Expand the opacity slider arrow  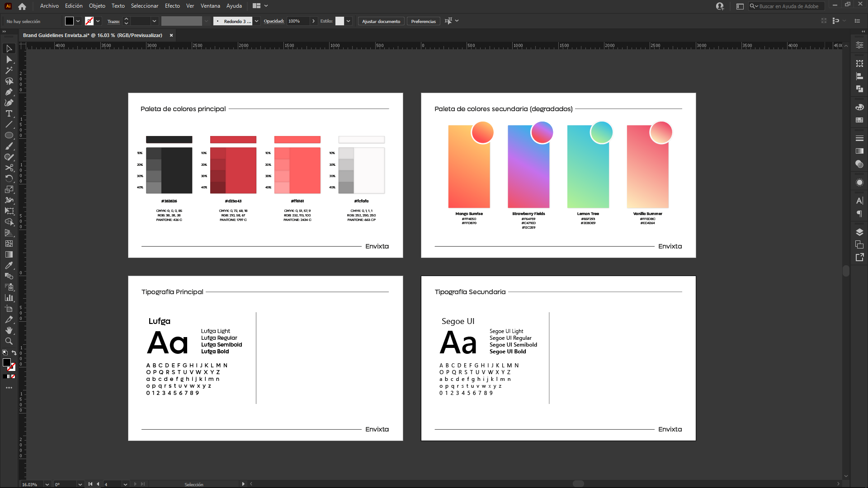pyautogui.click(x=313, y=21)
